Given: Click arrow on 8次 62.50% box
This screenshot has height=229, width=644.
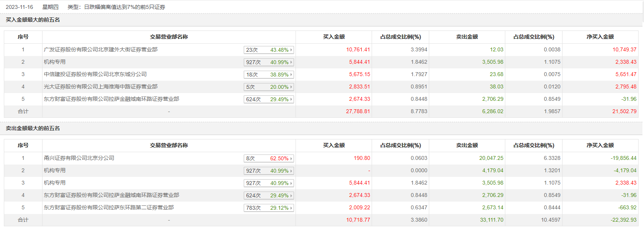Looking at the screenshot, I should point(291,158).
